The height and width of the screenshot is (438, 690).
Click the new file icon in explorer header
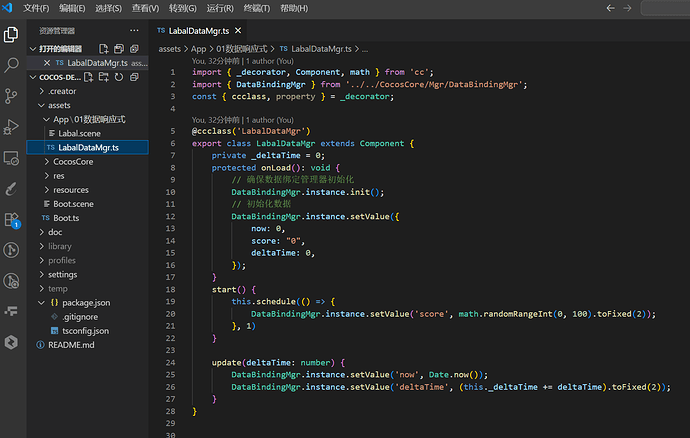point(90,77)
